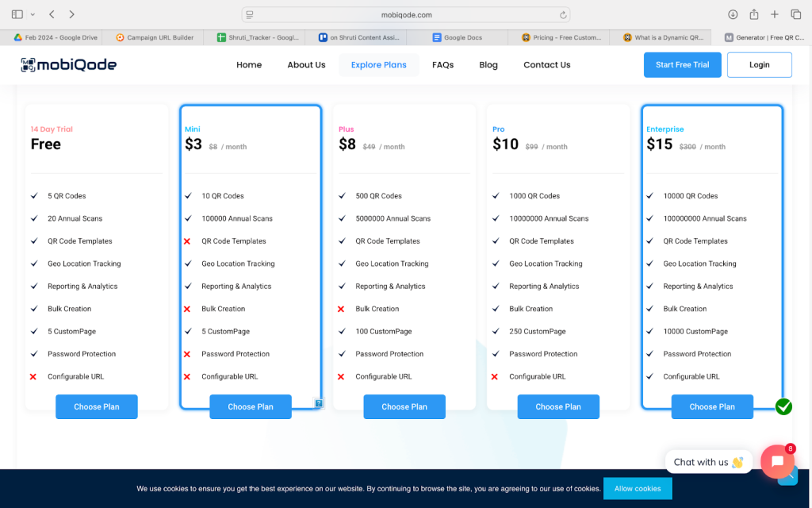Click the Start Free Trial button
The image size is (812, 508).
[x=682, y=65]
